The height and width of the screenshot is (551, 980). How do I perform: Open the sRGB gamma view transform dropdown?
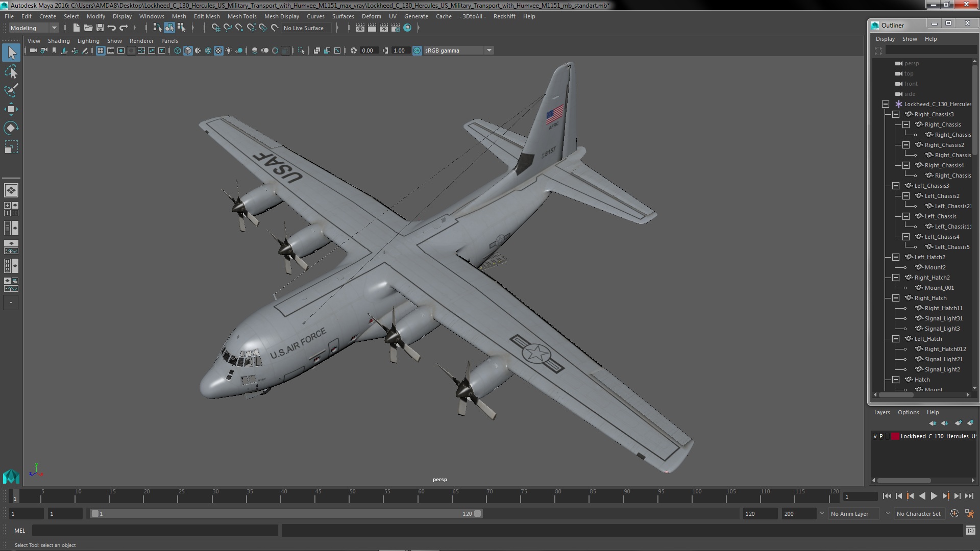(489, 51)
